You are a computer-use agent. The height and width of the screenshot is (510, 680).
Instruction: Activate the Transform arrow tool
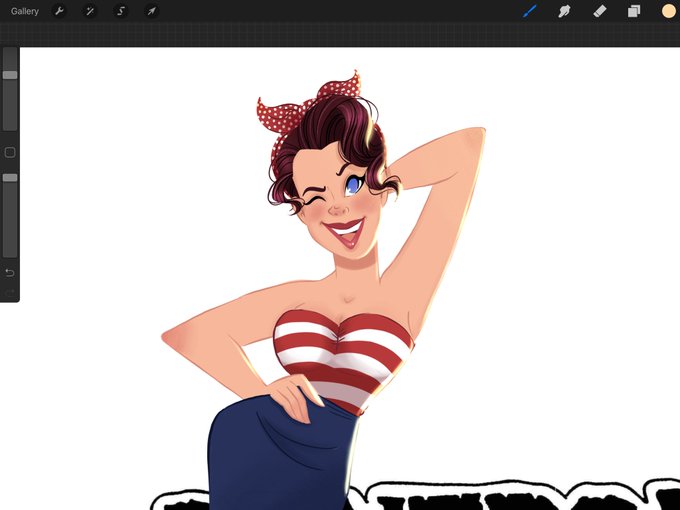151,11
